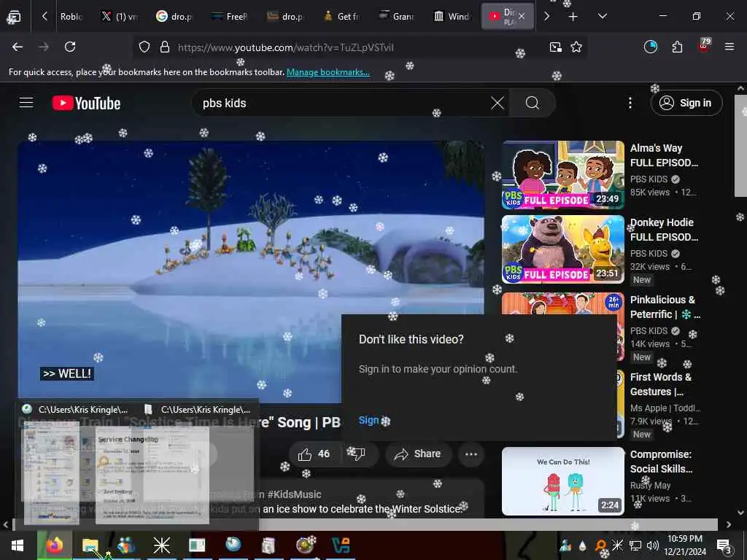Switch to the Roblox tab
The height and width of the screenshot is (560, 747).
pos(71,17)
